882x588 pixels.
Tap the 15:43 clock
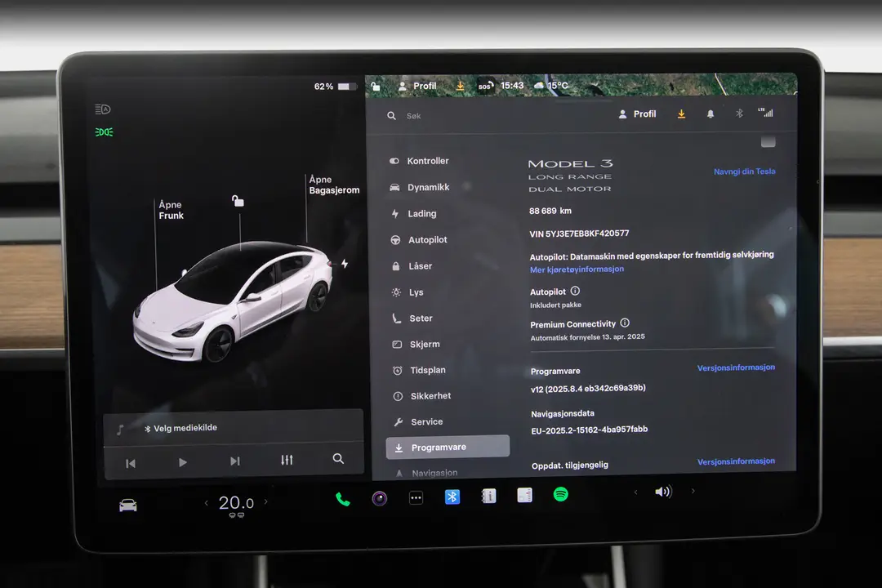[512, 86]
